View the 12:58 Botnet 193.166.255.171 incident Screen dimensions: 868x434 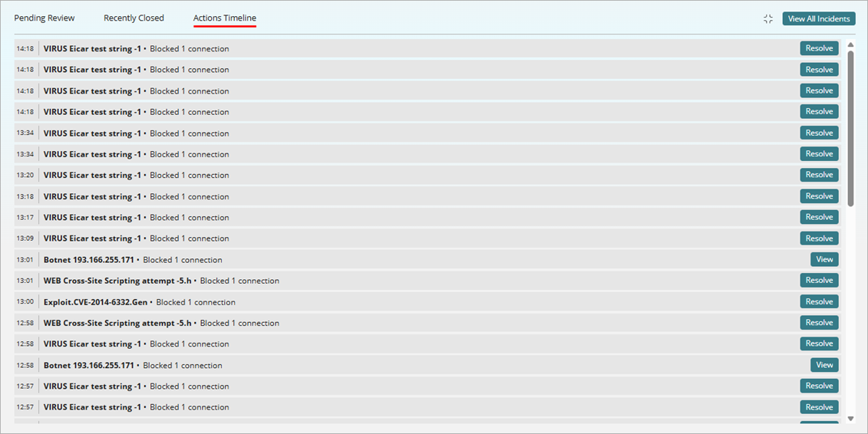click(824, 365)
